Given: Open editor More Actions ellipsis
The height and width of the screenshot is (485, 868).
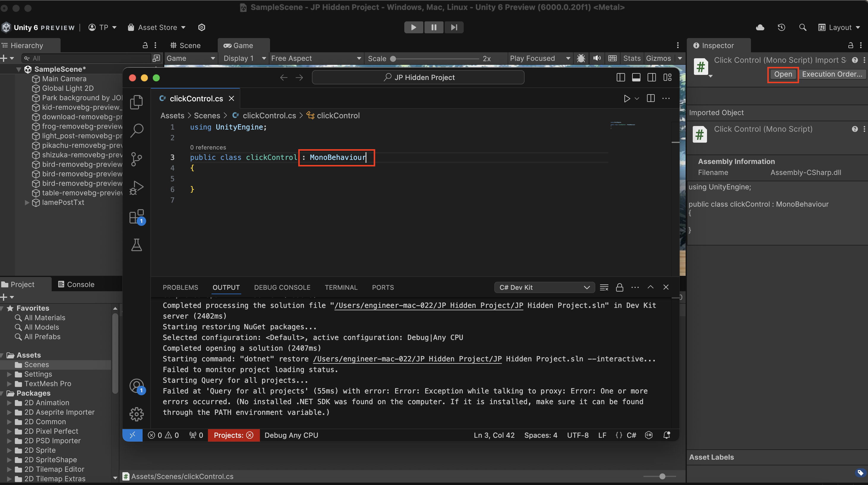Looking at the screenshot, I should 666,98.
